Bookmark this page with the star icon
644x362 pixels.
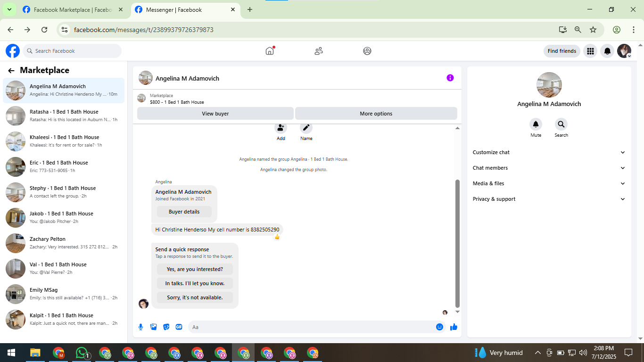593,30
